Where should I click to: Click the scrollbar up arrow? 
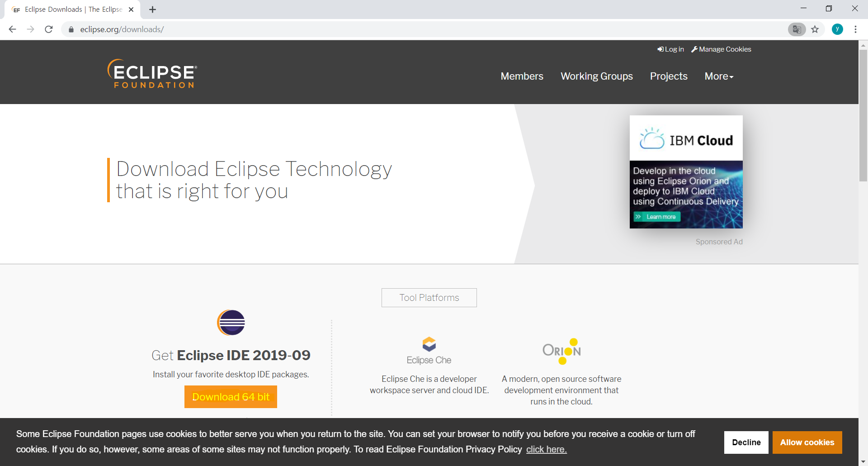coord(863,45)
